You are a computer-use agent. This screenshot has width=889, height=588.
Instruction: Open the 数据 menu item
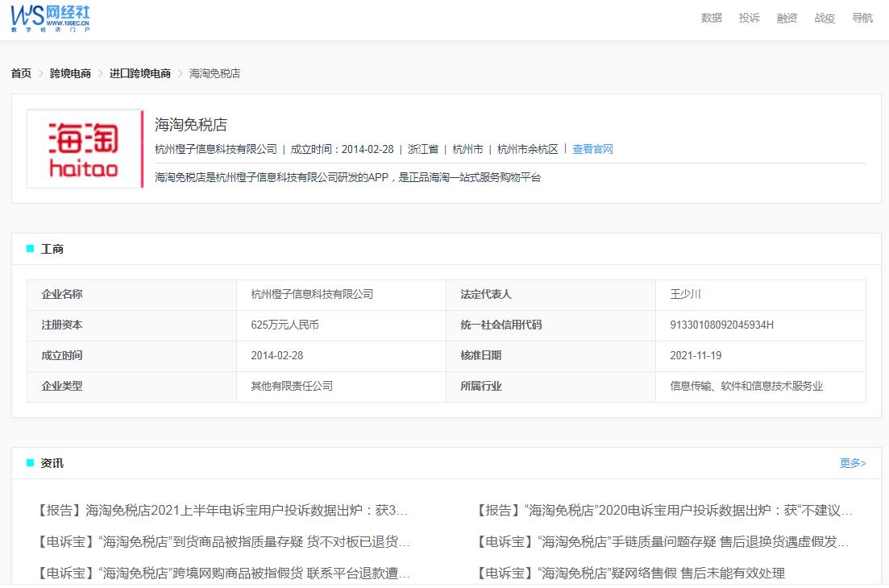tap(711, 18)
